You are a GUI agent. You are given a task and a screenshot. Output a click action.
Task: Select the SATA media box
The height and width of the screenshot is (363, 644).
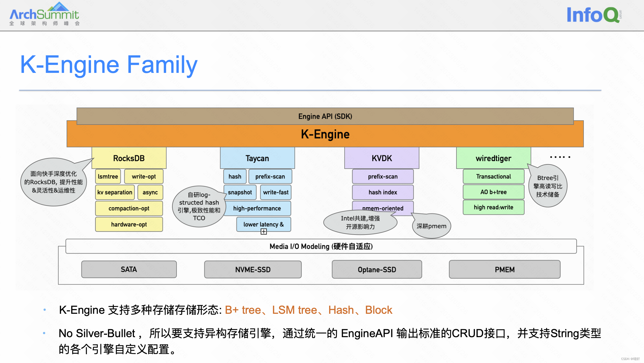pos(129,269)
